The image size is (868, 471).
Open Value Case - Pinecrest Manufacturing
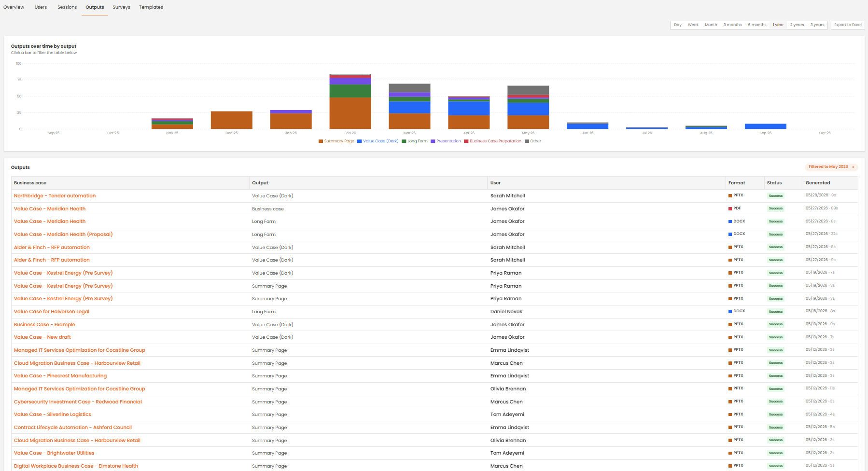(60, 376)
